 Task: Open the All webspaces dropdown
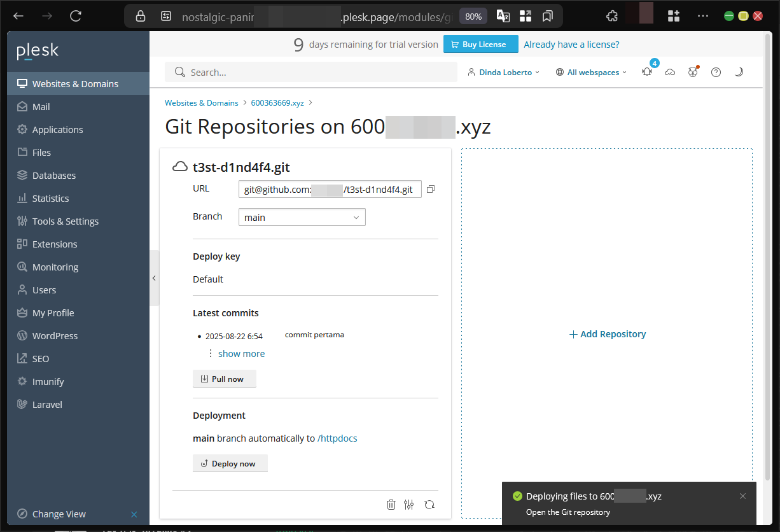pos(591,73)
